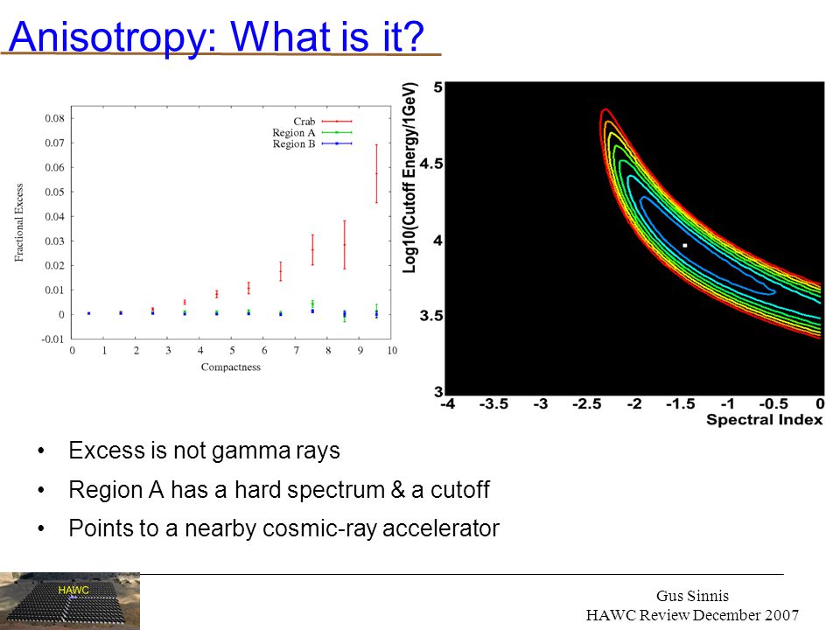Click the 'Crab' legend entry
The image size is (840, 630).
tap(322, 122)
